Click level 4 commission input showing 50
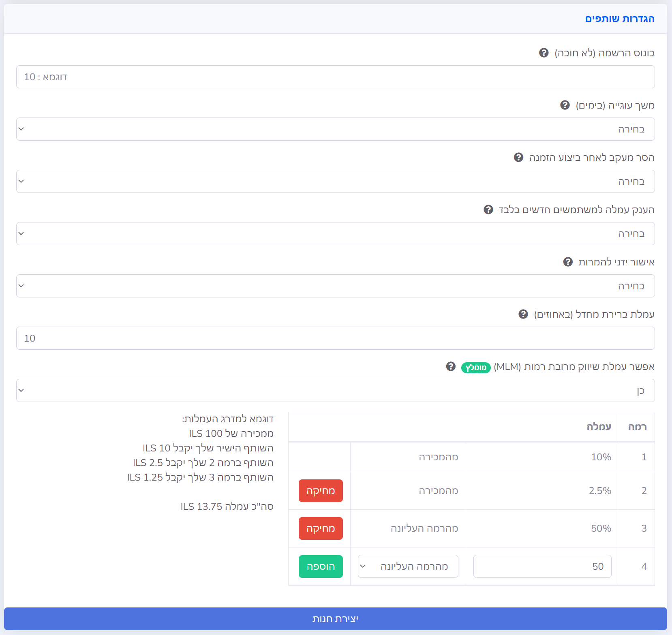672x635 pixels. coord(542,567)
